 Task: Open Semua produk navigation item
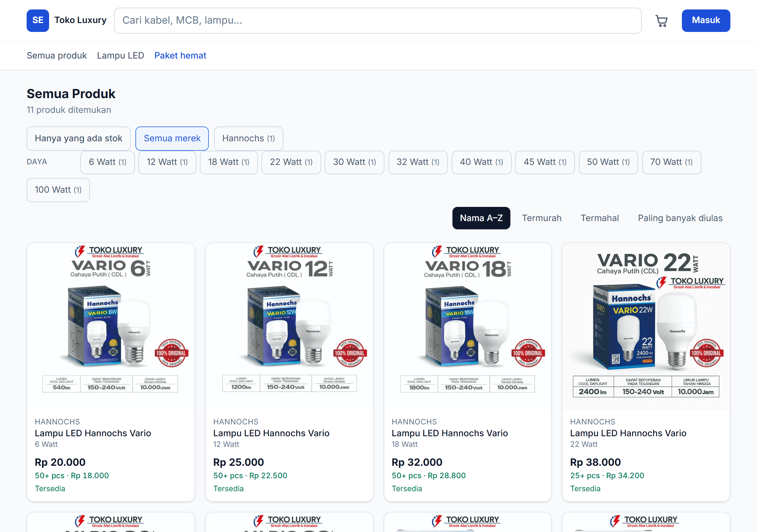point(57,55)
